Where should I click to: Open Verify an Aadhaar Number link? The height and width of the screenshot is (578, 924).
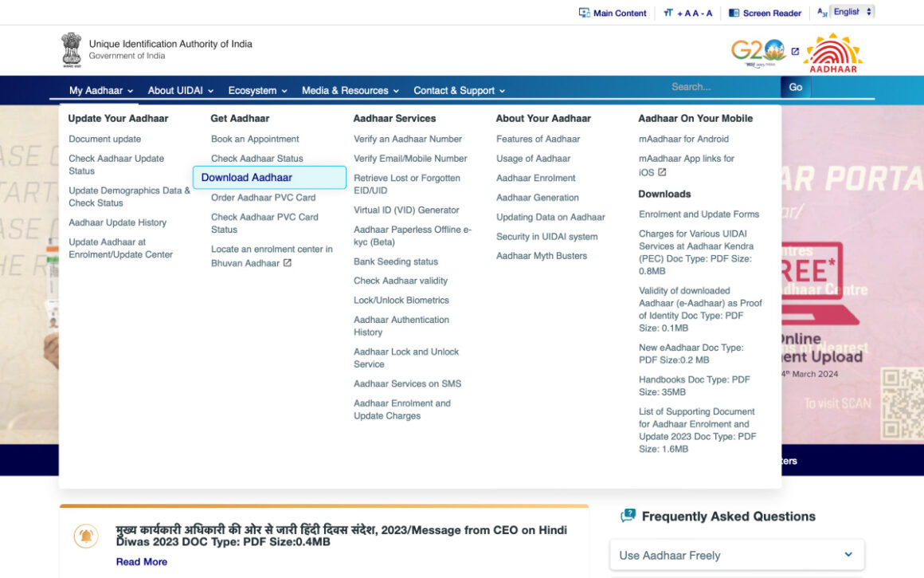(408, 139)
